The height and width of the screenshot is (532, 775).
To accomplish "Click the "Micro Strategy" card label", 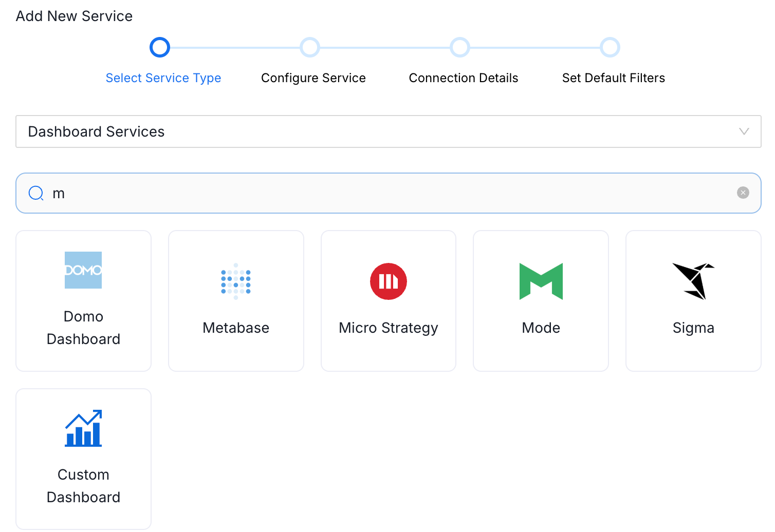I will [x=389, y=328].
